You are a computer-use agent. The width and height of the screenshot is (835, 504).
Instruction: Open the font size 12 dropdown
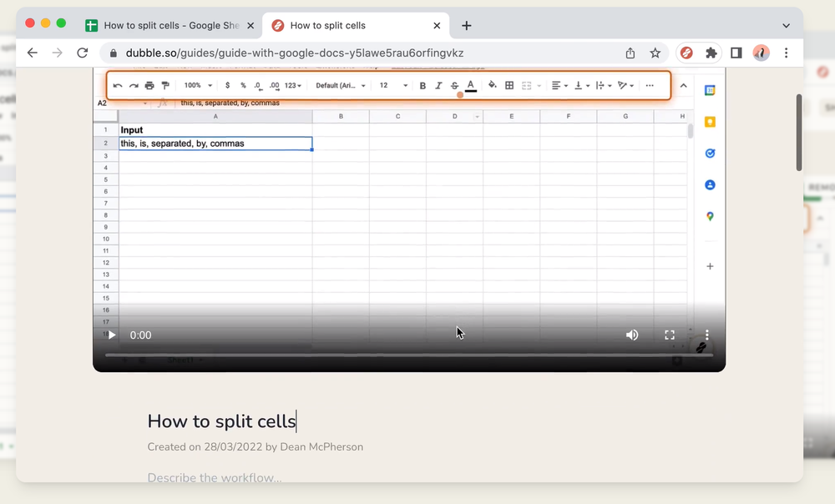pyautogui.click(x=393, y=85)
